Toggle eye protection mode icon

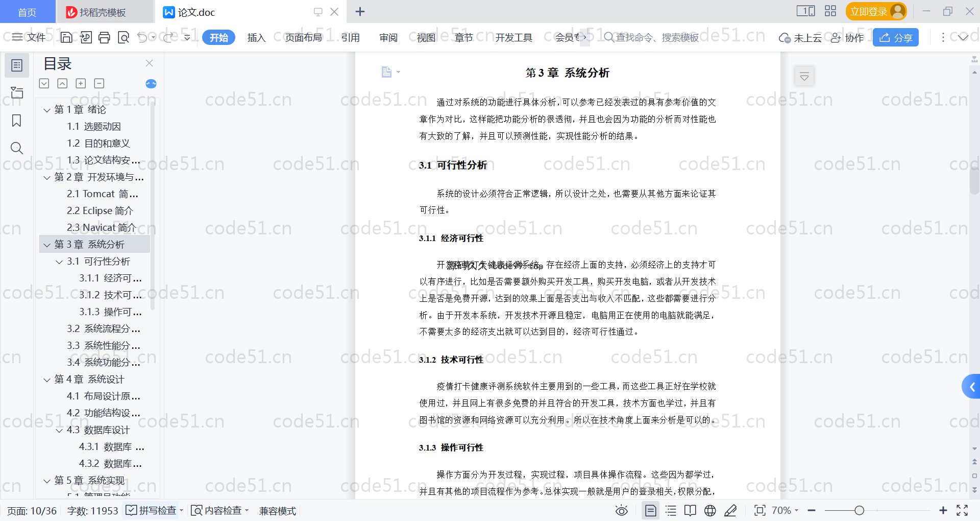click(x=621, y=510)
